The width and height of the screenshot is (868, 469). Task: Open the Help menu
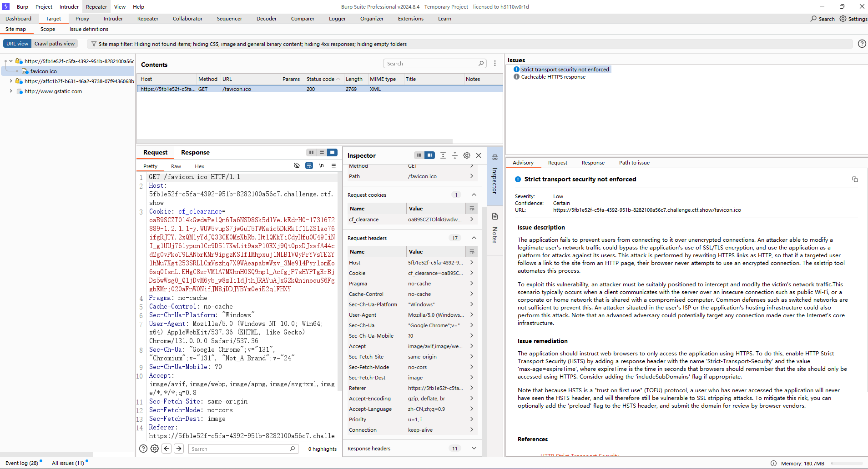click(x=138, y=7)
